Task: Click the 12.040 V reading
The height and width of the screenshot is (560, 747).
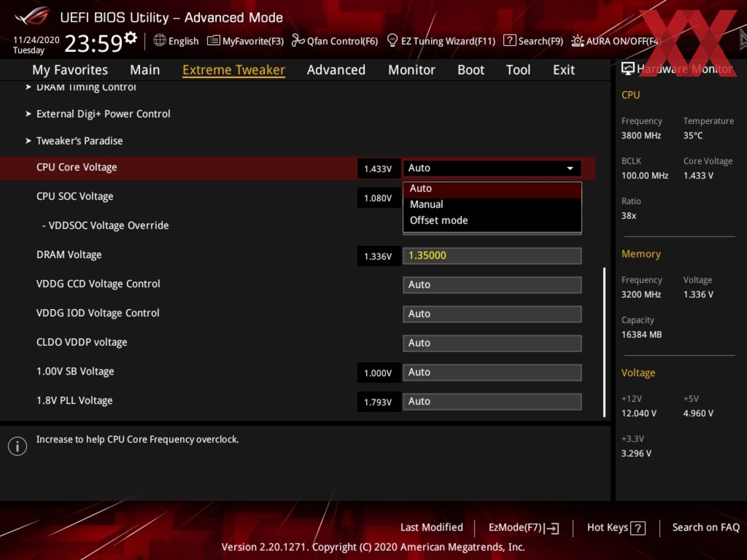Action: point(639,413)
